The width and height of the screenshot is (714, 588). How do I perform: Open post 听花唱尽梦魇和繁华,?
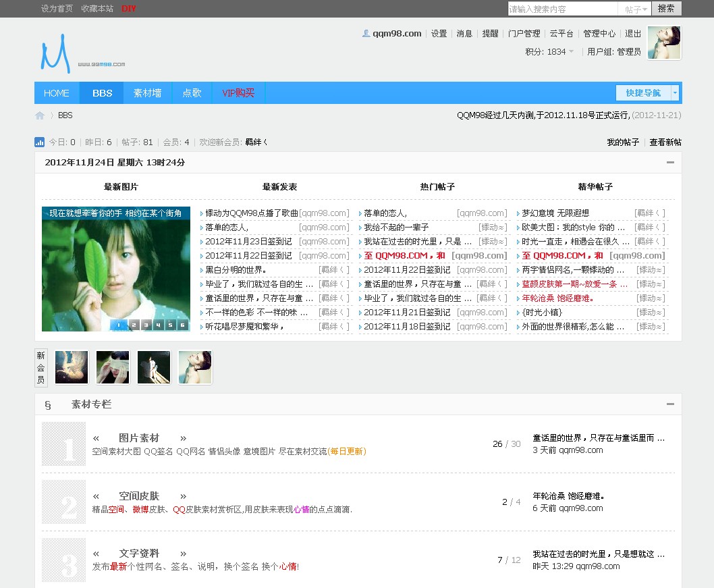click(x=245, y=327)
